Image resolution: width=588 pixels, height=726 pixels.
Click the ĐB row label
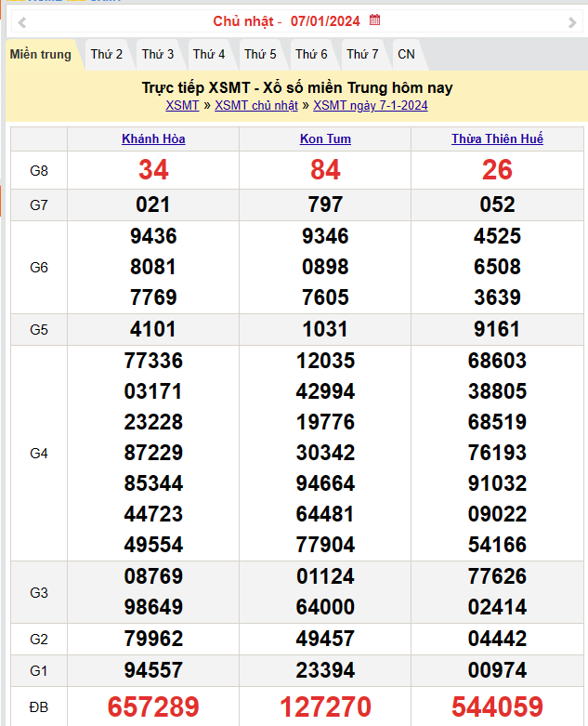click(x=39, y=707)
